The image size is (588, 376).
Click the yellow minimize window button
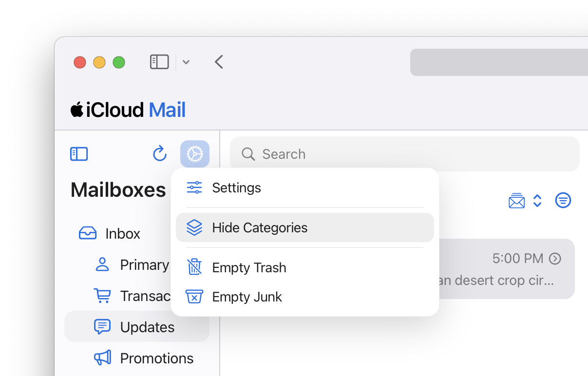pyautogui.click(x=99, y=62)
